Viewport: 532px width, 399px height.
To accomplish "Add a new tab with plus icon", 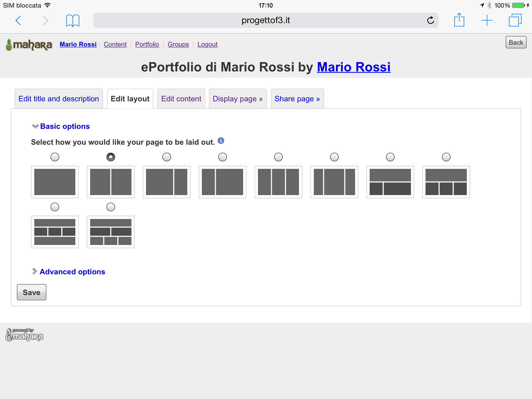I will pyautogui.click(x=487, y=20).
